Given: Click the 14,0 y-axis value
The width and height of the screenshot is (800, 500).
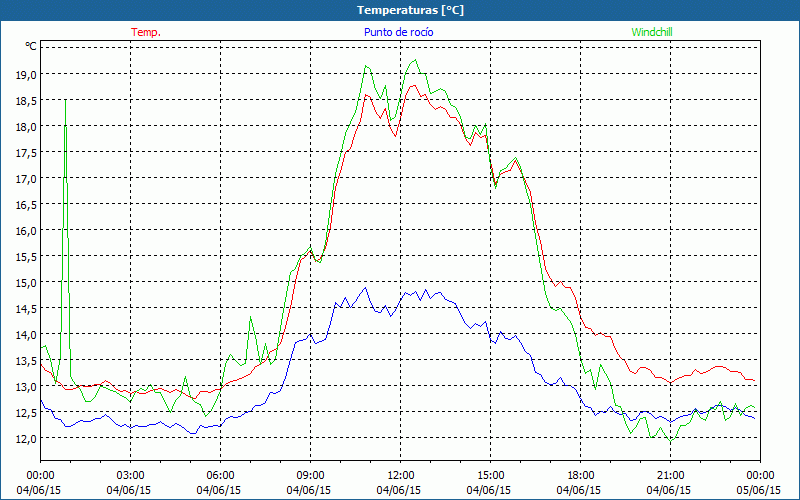Looking at the screenshot, I should click(x=27, y=335).
